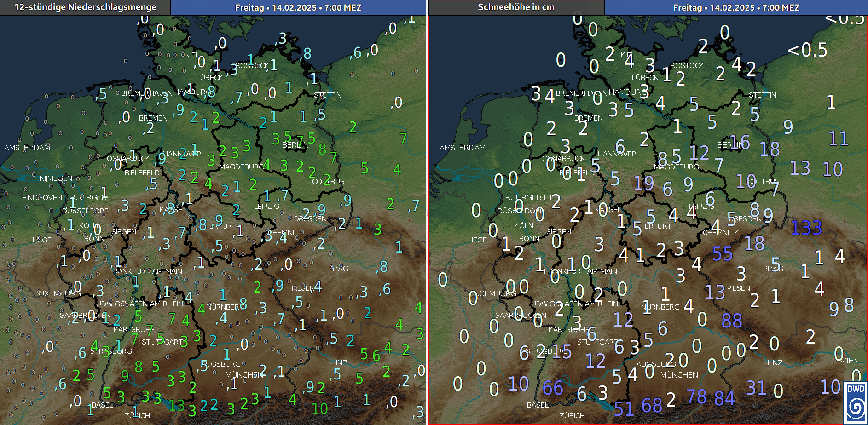Click ROSTOCK label on snow map
The height and width of the screenshot is (425, 868).
(x=687, y=66)
